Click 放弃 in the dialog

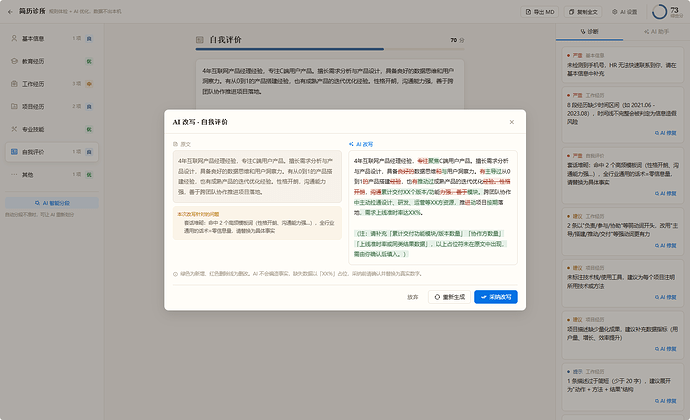(412, 297)
